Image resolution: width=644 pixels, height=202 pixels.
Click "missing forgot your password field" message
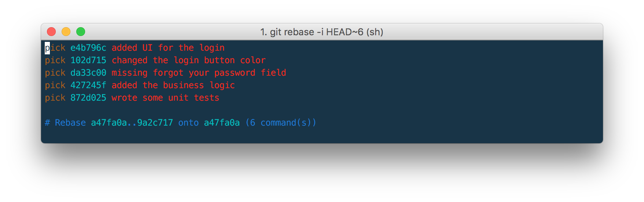click(199, 73)
